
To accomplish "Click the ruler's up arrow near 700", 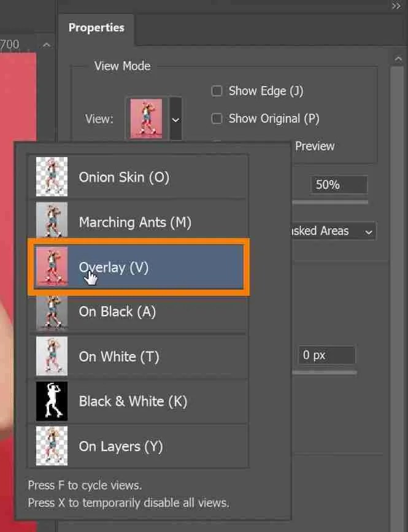I will click(47, 45).
